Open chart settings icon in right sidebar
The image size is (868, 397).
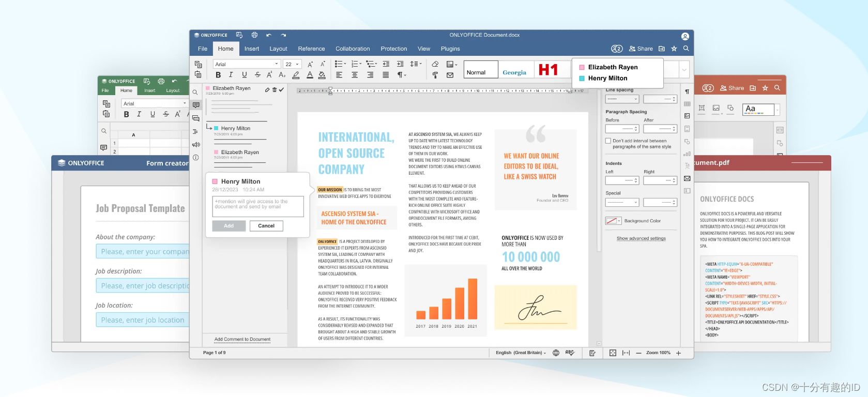(687, 154)
